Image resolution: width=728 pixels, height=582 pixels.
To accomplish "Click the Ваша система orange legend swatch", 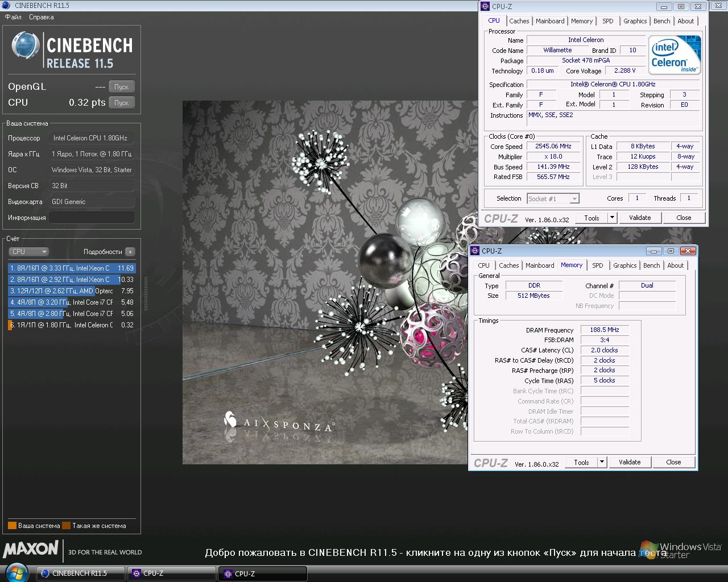I will tap(12, 526).
